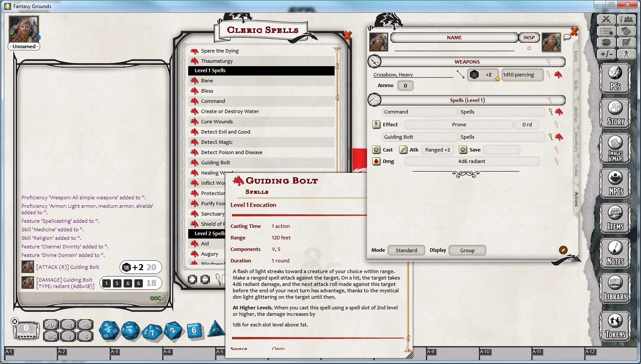Click the blue six-sided die
The height and width of the screenshot is (364, 641).
point(194,330)
